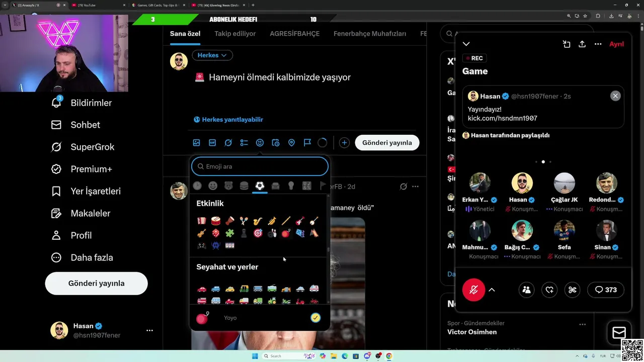Add a GIF to the post

point(212,143)
